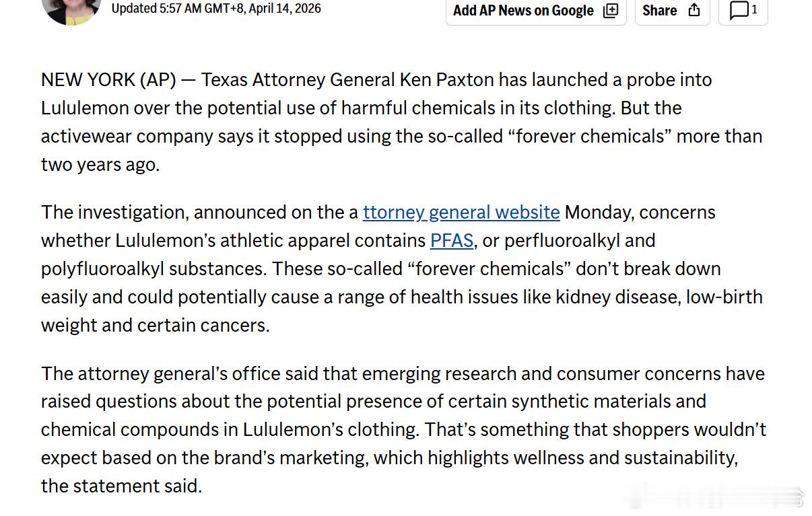Click the author's profile photo

point(71,10)
